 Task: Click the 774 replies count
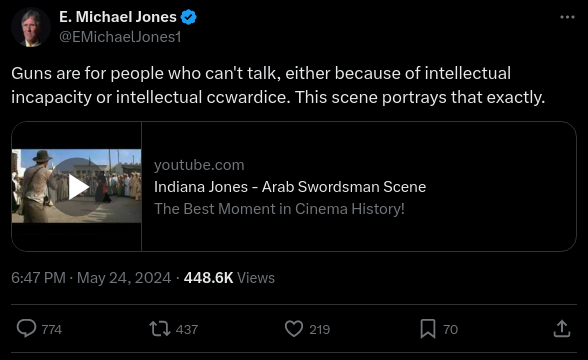[x=52, y=330]
